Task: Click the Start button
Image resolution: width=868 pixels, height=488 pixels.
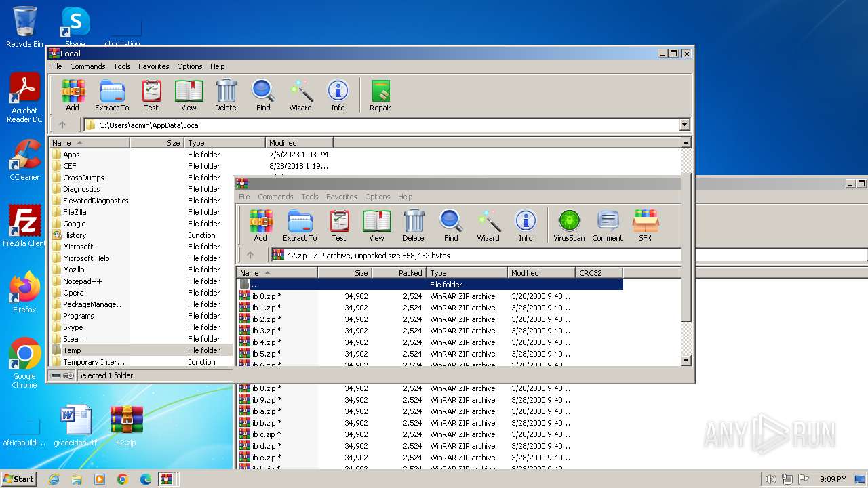Action: pos(18,479)
